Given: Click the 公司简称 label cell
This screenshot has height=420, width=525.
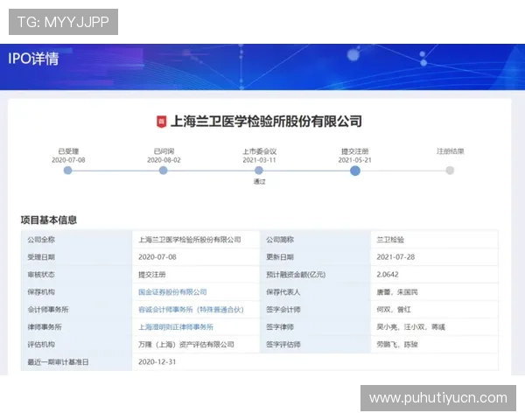Looking at the screenshot, I should click(315, 240).
